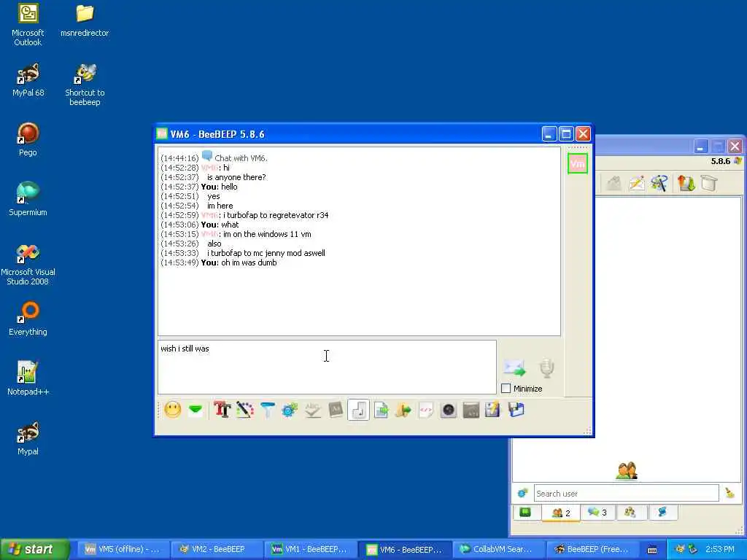Toggle spell checking with the ABC checkmark icon
747x560 pixels.
312,410
